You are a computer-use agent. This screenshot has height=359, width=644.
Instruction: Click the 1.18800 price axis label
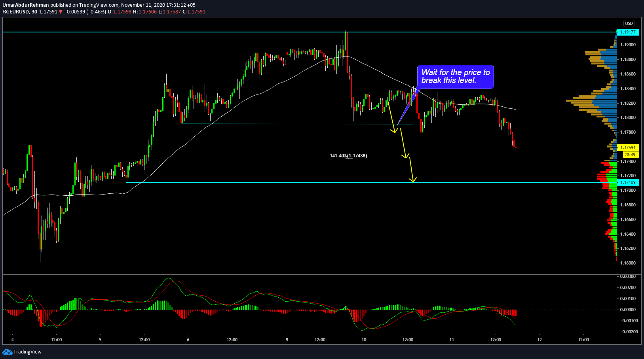point(628,59)
